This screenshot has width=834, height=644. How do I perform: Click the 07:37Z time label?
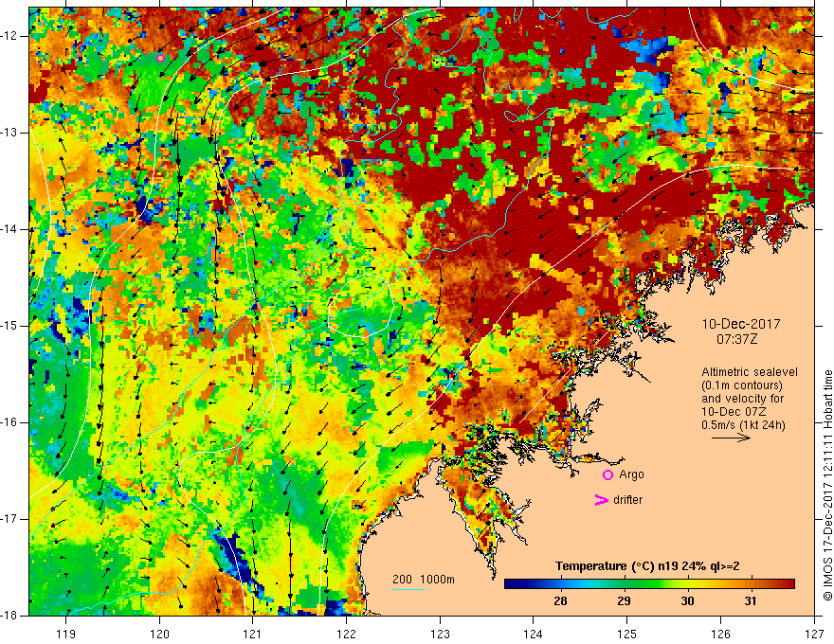pos(736,339)
